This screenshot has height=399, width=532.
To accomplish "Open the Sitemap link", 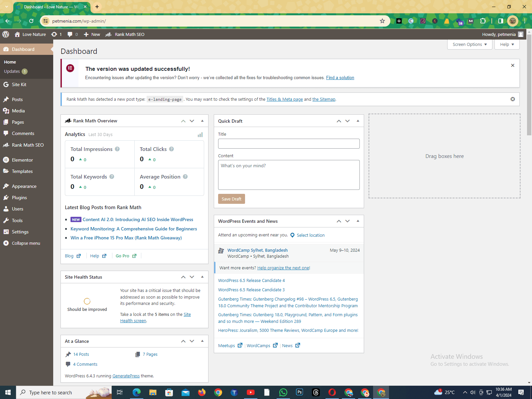I will 324,99.
